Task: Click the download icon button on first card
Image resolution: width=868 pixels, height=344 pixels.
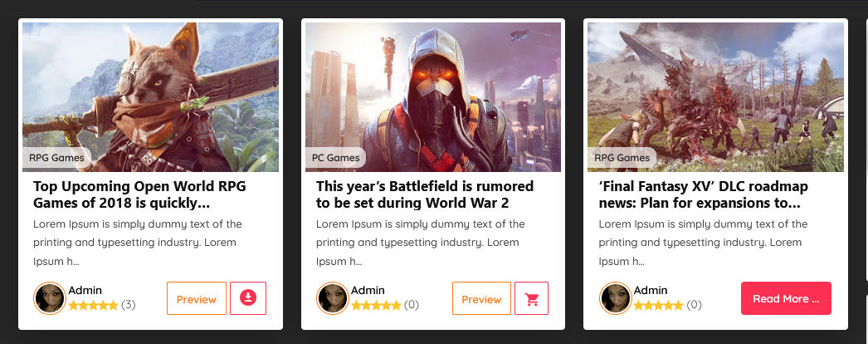Action: click(248, 298)
